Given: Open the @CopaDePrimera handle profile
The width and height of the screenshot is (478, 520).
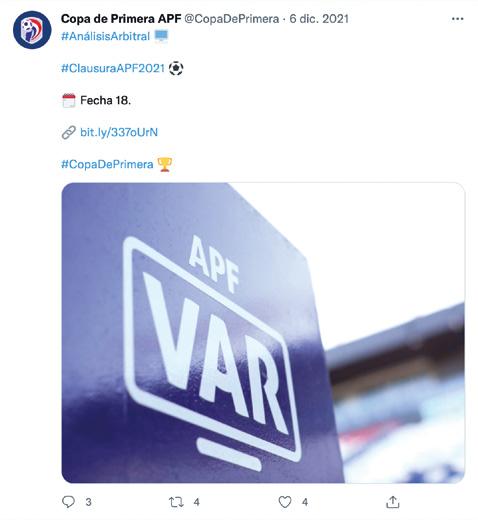Looking at the screenshot, I should pos(232,19).
